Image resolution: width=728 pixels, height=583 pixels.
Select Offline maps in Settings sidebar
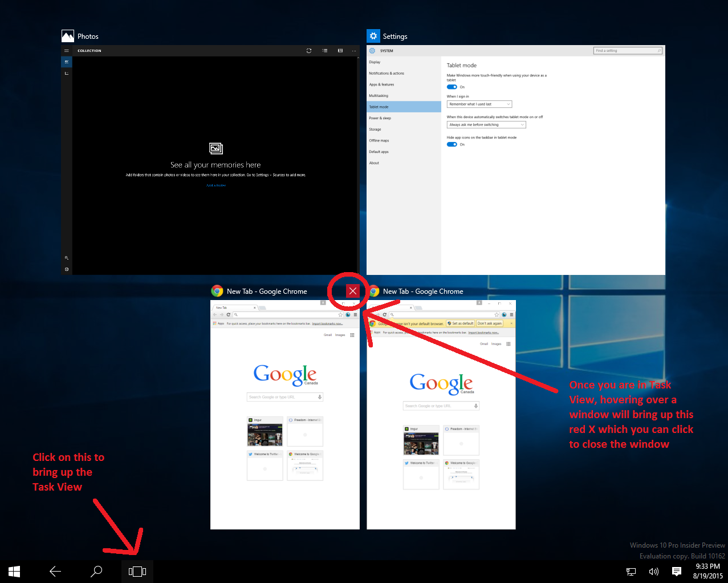404,140
